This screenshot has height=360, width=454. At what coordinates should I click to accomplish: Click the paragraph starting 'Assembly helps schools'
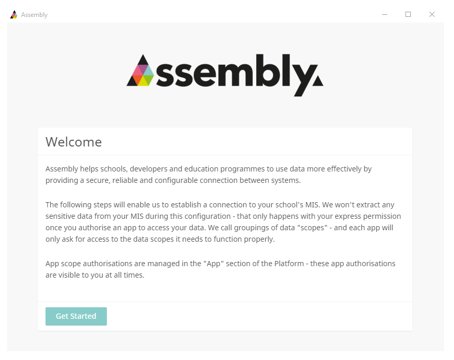[x=208, y=174]
